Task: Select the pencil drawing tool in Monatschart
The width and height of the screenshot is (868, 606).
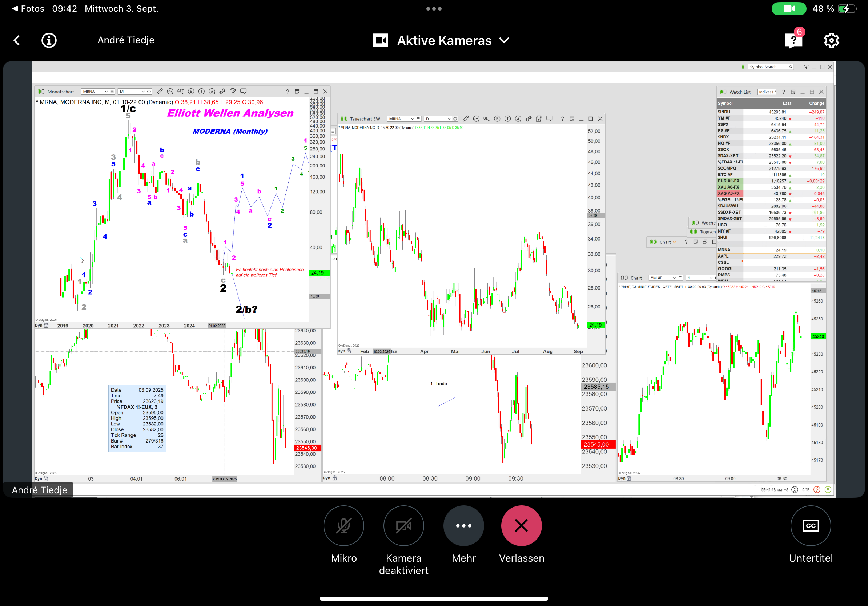Action: (x=160, y=92)
